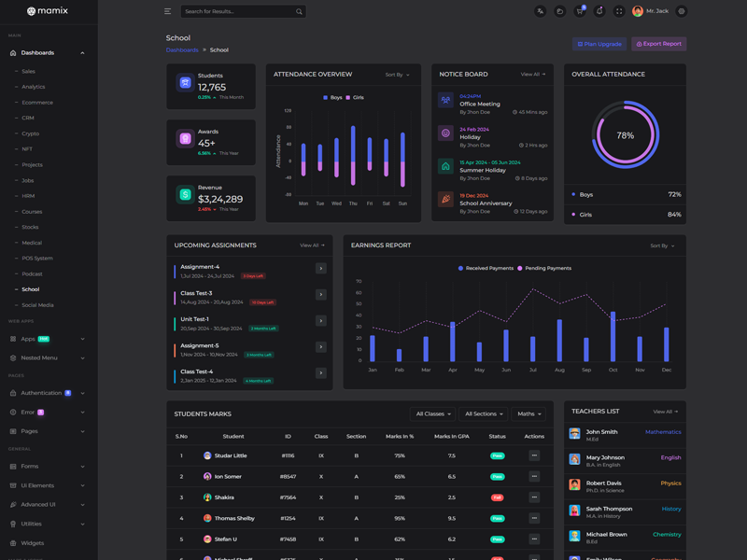Open the notifications bell icon

tap(599, 11)
